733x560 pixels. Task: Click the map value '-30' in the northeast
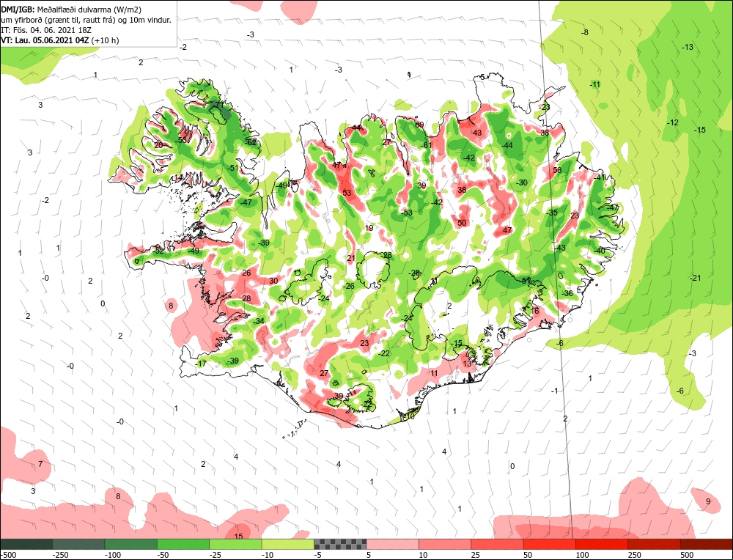(x=522, y=183)
